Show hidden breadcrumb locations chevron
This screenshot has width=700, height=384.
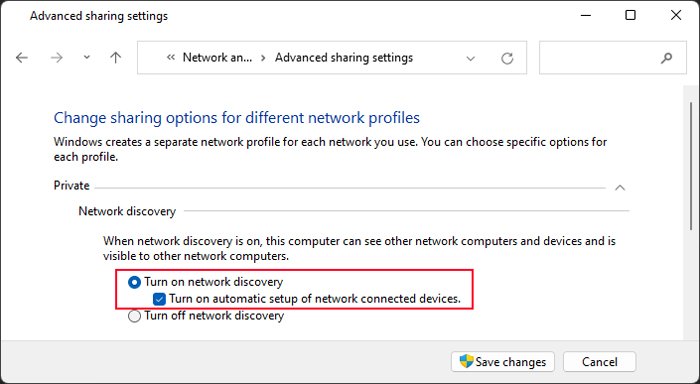(171, 57)
